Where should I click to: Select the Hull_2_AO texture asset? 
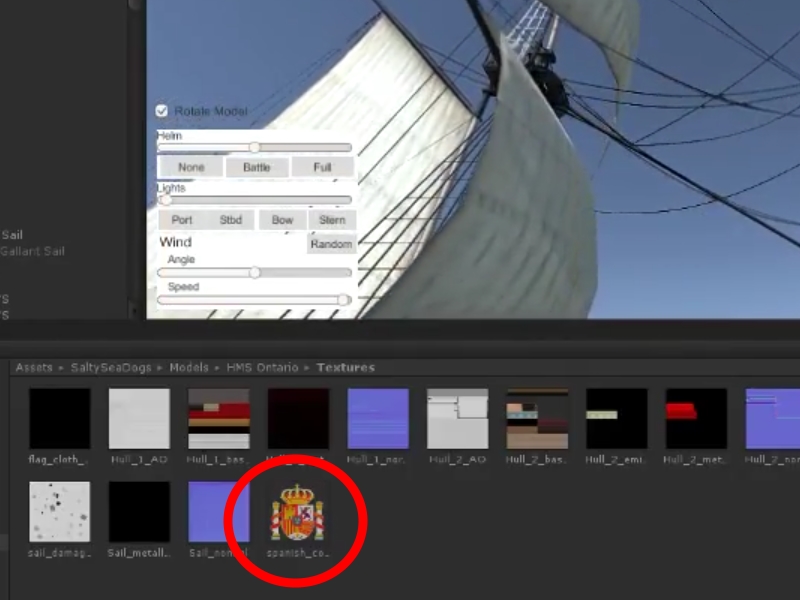tap(457, 419)
